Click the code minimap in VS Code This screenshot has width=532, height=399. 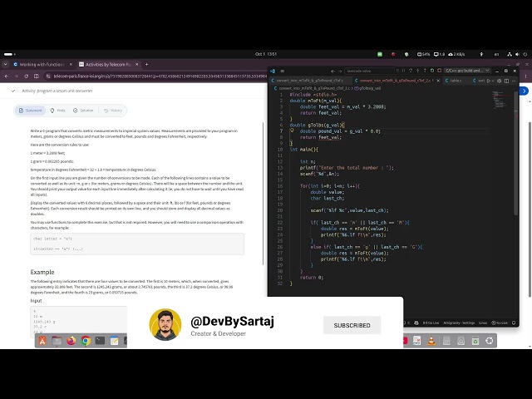click(x=500, y=99)
